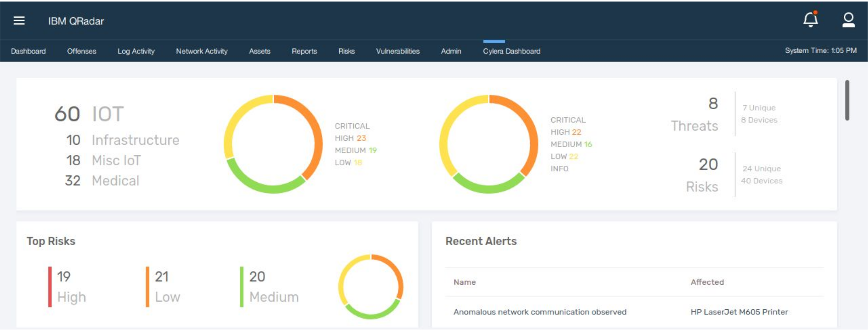Open the Vulnerabilities tab
The height and width of the screenshot is (335, 868).
pyautogui.click(x=397, y=51)
